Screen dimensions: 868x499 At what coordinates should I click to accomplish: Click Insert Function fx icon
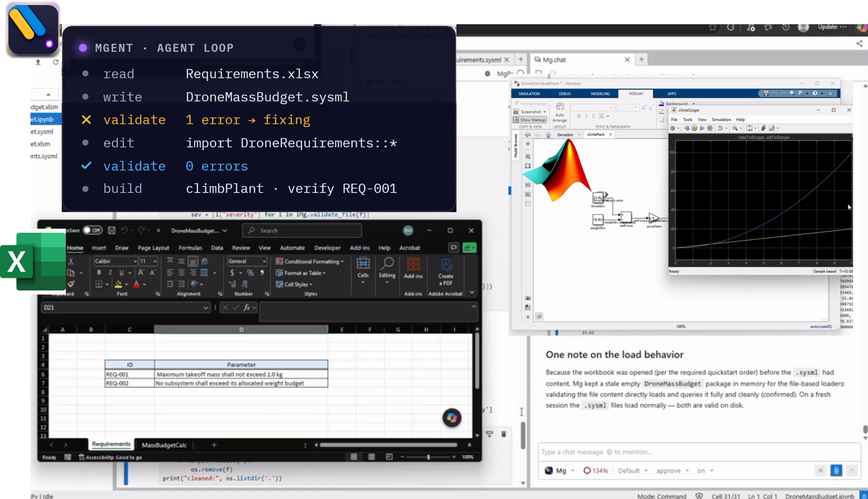point(246,307)
